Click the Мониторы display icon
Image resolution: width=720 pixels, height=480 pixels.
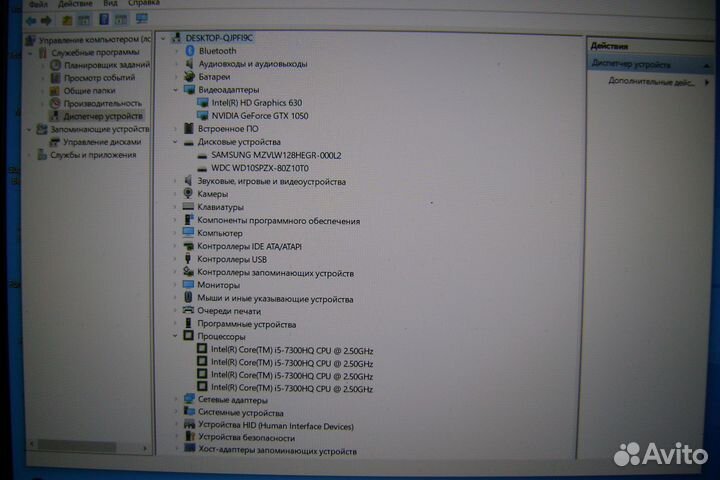pyautogui.click(x=188, y=284)
